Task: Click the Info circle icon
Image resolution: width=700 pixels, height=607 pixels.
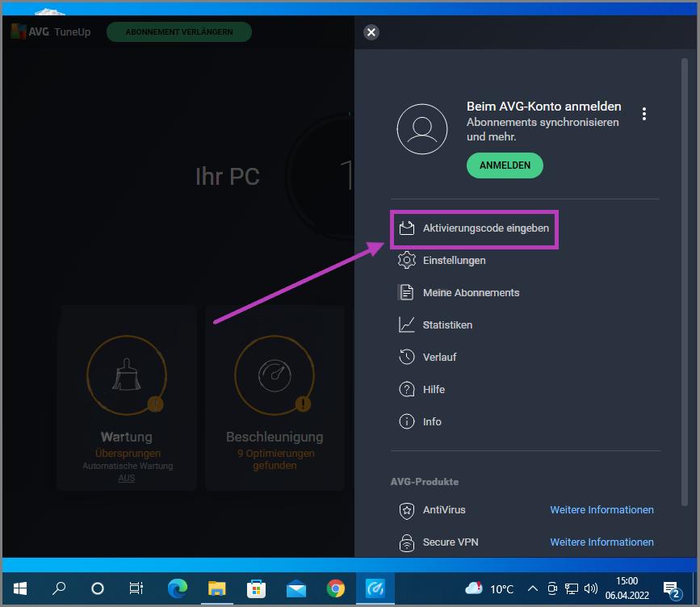Action: pyautogui.click(x=407, y=421)
